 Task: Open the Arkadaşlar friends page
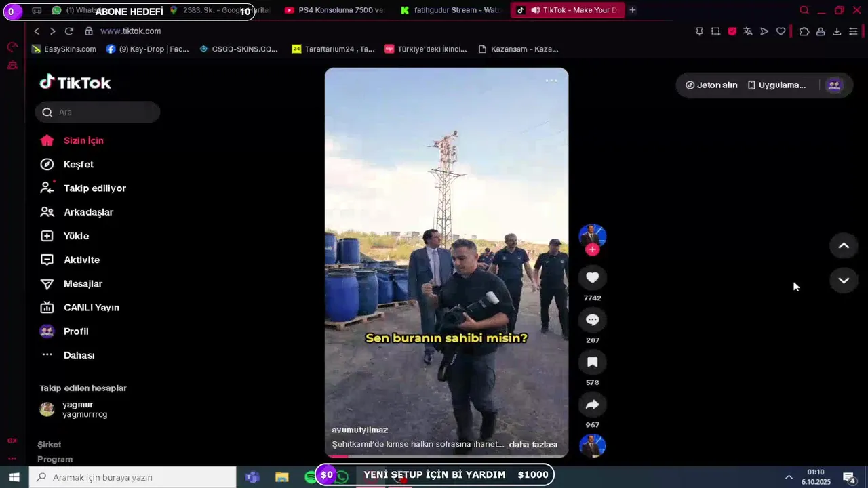[77, 212]
